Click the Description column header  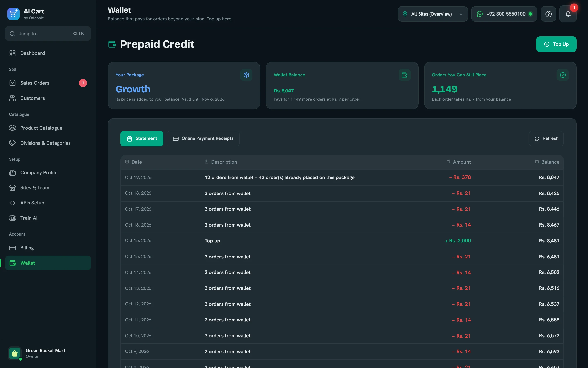(221, 162)
